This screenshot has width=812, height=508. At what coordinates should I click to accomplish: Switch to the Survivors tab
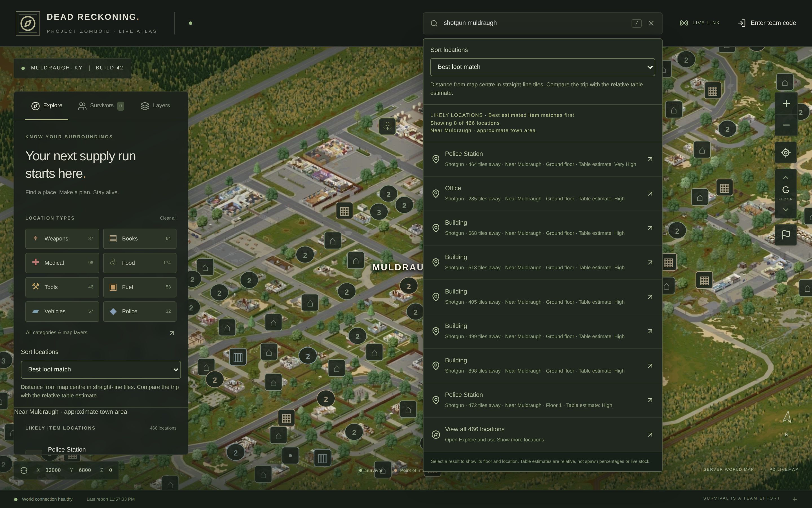coord(101,106)
